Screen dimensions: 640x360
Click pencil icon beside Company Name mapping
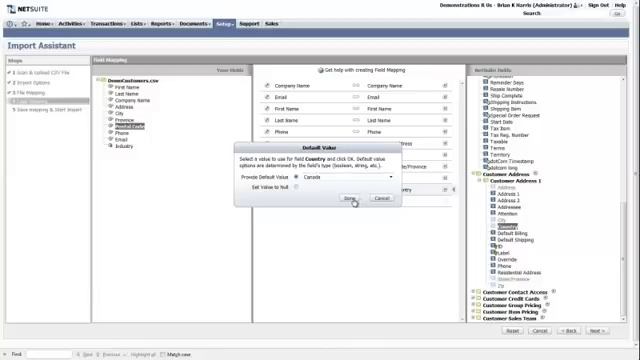[x=267, y=86]
